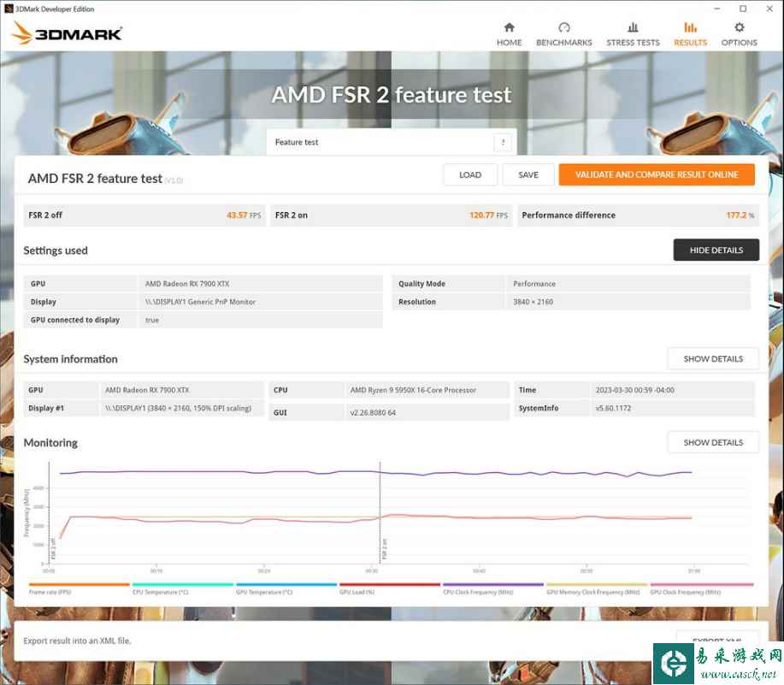Click the LOAD button

470,175
